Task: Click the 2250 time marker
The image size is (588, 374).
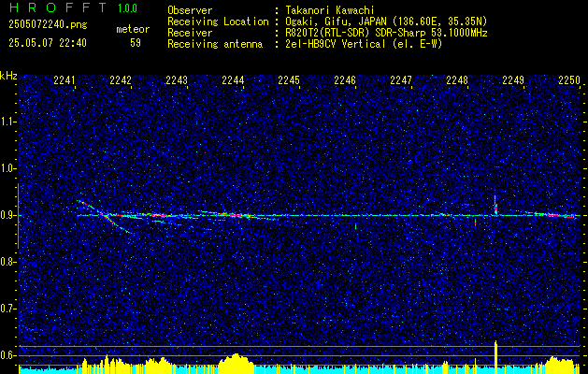Action: [569, 79]
